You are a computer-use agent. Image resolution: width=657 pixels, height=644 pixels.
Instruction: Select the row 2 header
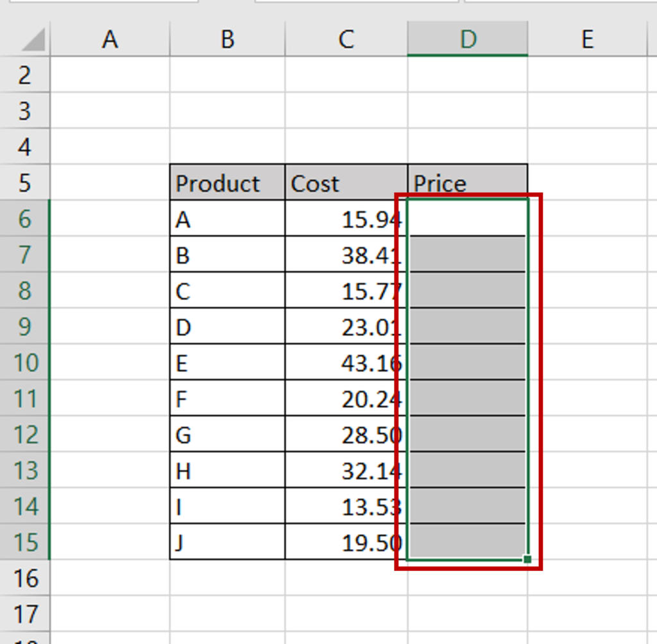tap(25, 74)
